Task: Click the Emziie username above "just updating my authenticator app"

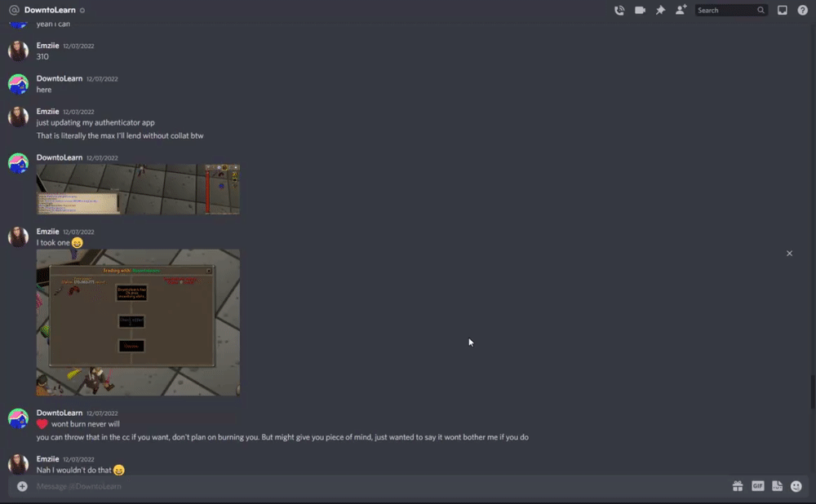Action: click(47, 111)
